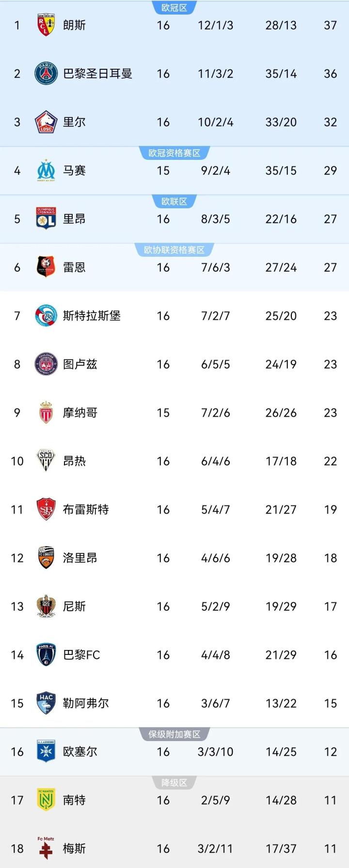The width and height of the screenshot is (349, 868).
Task: Click the 降级区 zone label
Action: (x=174, y=783)
